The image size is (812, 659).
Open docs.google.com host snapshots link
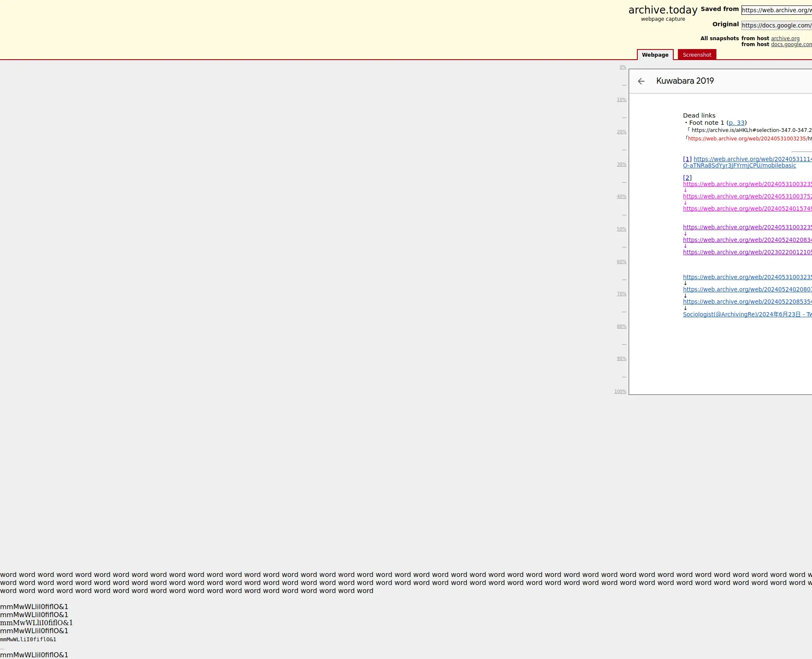(x=791, y=44)
